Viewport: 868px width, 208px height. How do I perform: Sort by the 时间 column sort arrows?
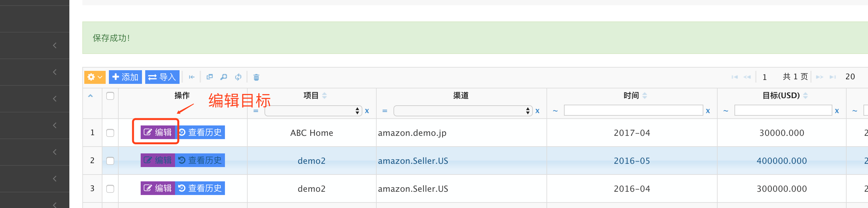point(645,96)
